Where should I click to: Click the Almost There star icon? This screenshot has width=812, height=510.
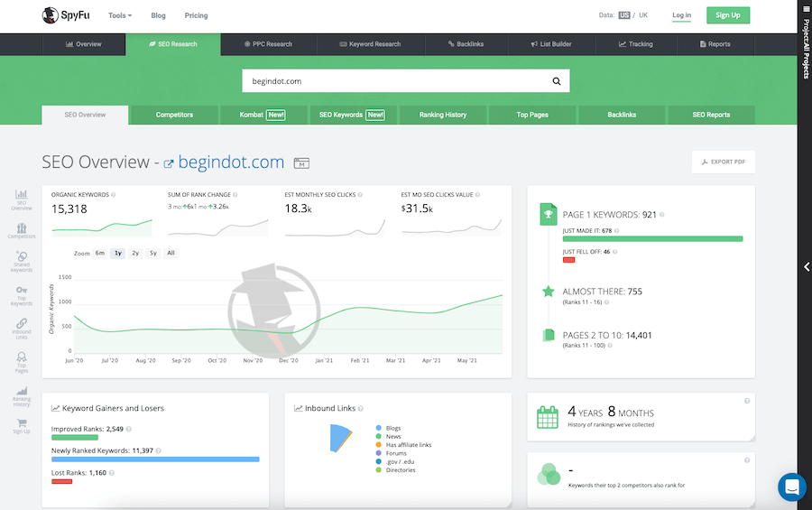click(548, 292)
